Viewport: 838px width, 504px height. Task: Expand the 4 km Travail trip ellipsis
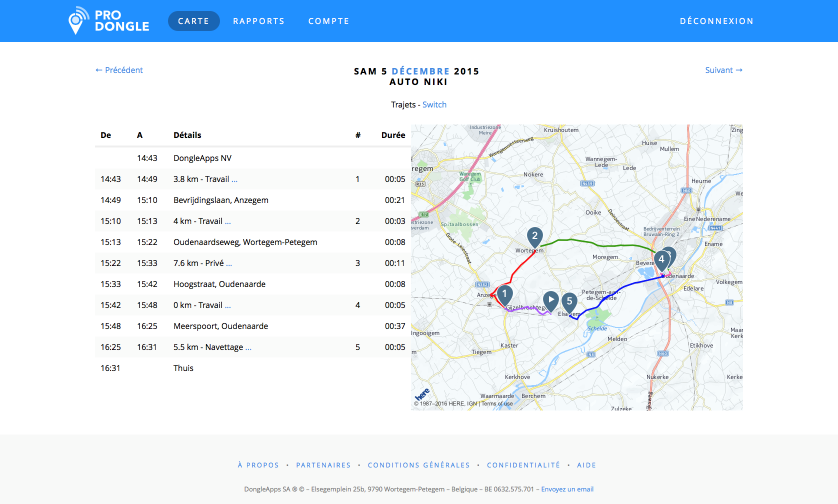228,221
